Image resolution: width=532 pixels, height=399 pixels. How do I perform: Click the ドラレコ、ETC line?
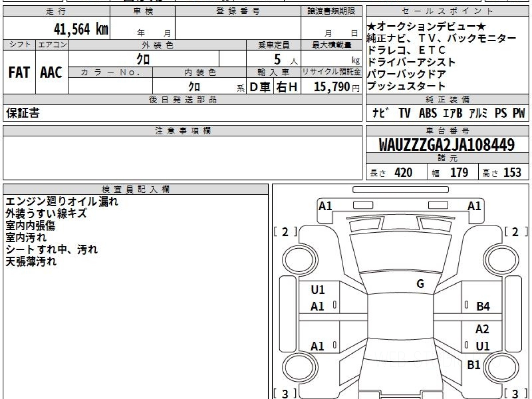[407, 50]
